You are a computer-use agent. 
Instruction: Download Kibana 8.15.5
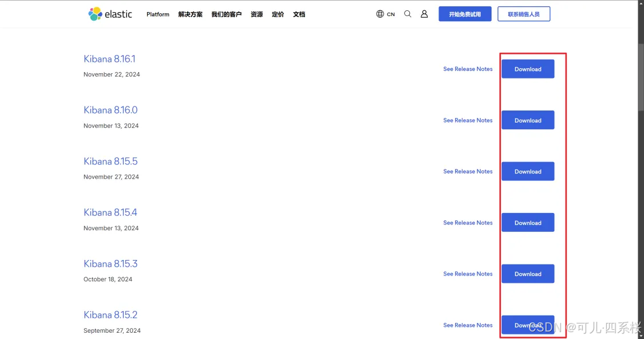pyautogui.click(x=528, y=171)
